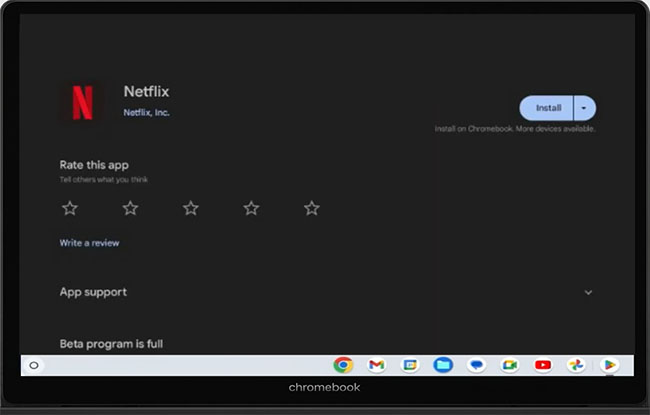Open Google Calendar from the shelf
The width and height of the screenshot is (650, 415).
410,365
